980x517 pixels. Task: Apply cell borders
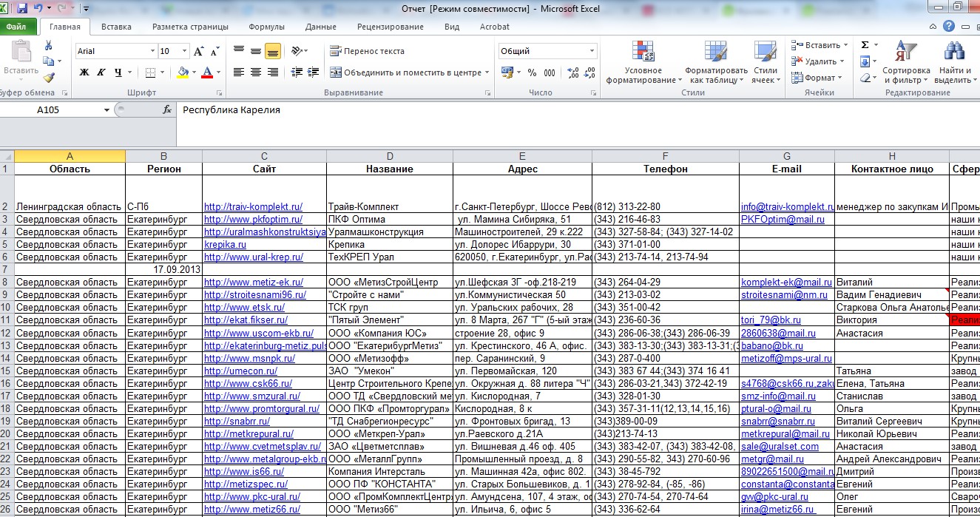pos(150,72)
